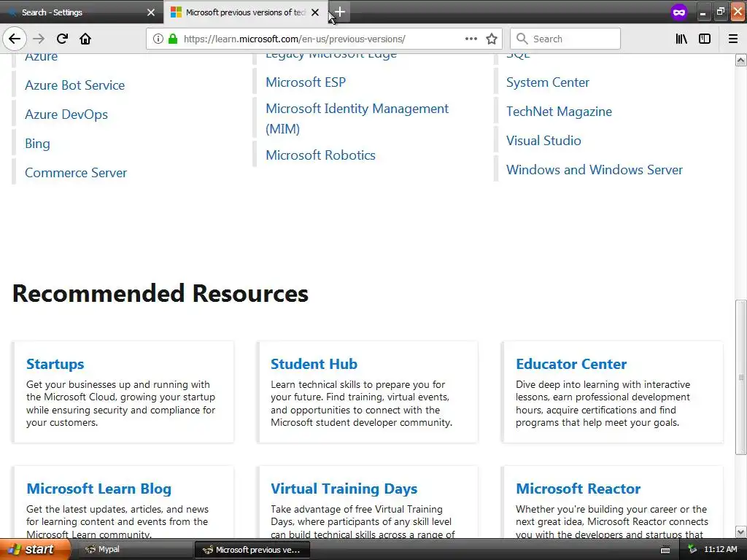Open a new tab with the plus button
This screenshot has width=747, height=560.
pyautogui.click(x=340, y=12)
